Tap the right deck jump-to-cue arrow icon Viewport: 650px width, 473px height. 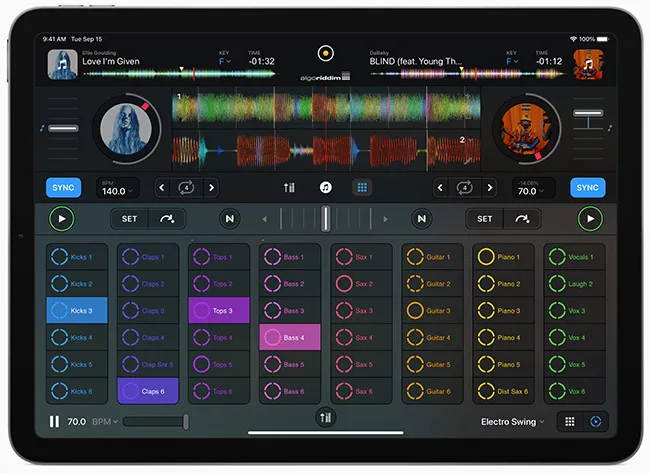click(x=522, y=218)
